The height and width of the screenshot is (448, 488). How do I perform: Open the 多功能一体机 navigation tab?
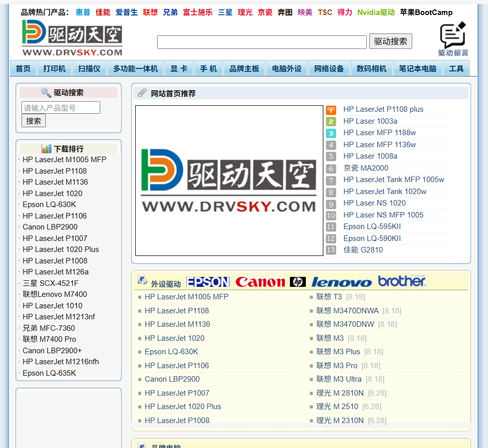(x=135, y=68)
